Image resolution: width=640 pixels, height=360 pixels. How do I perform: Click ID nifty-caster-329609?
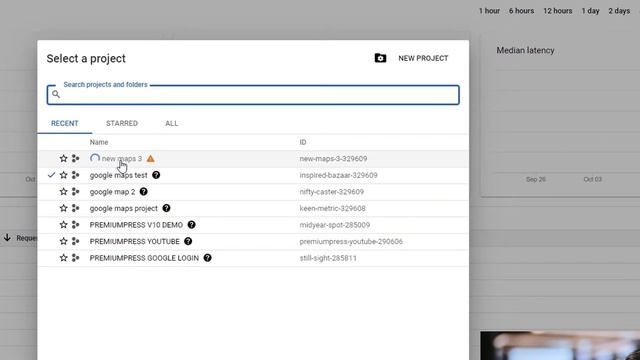pyautogui.click(x=331, y=192)
